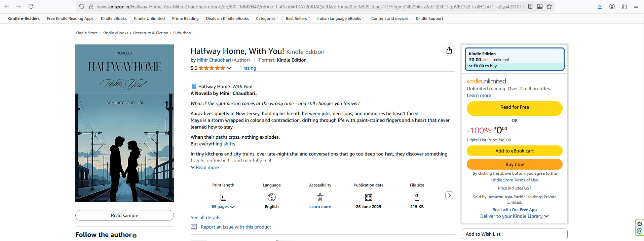644x241 pixels.
Task: Click the Firefox account profile icon
Action: point(612,6)
